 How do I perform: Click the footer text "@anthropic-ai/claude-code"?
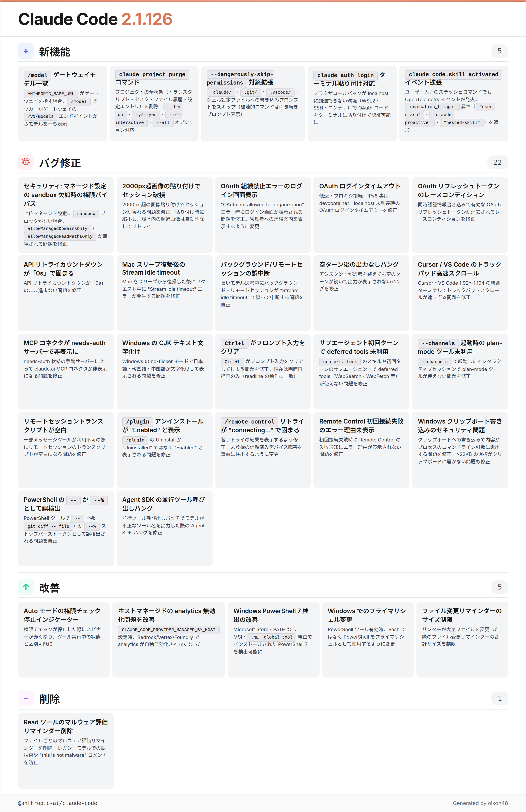click(57, 803)
